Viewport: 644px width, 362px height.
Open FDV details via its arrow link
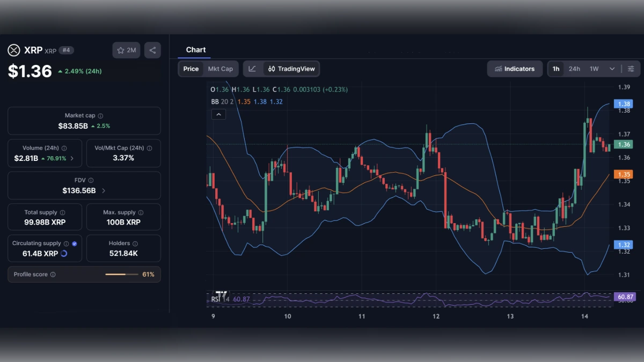(x=104, y=190)
